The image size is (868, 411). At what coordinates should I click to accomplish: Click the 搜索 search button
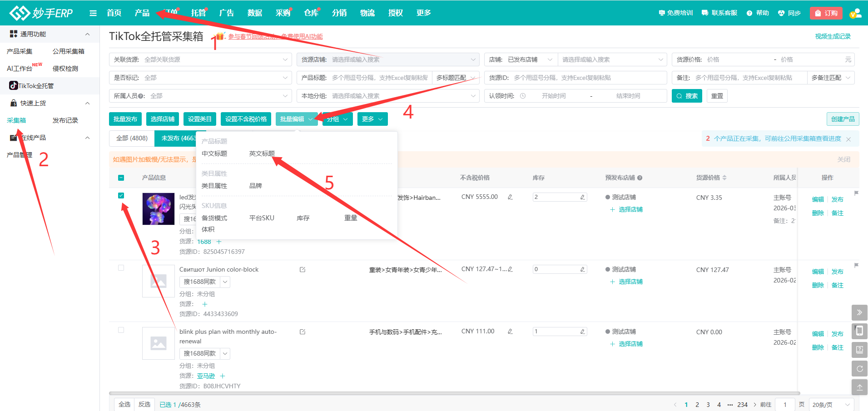point(687,96)
